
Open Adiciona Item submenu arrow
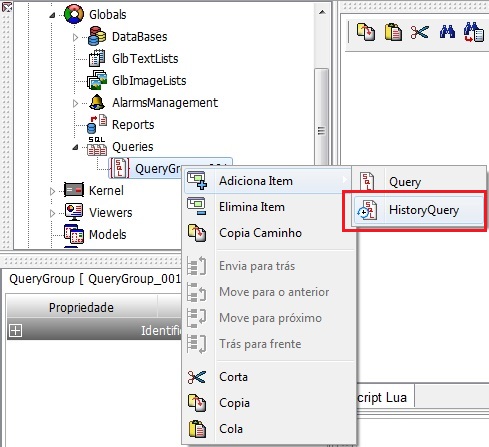pos(345,180)
